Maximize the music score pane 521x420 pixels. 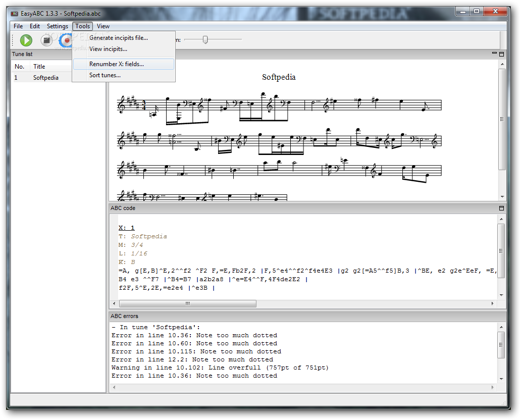click(501, 54)
